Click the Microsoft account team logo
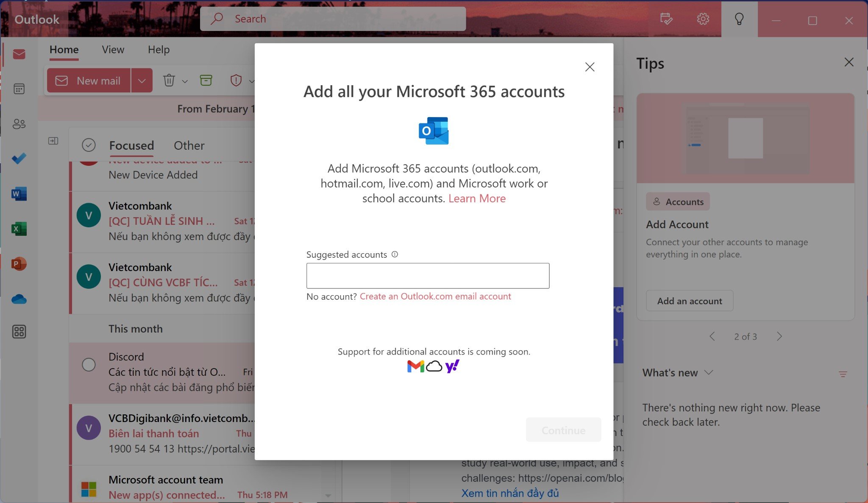Image resolution: width=868 pixels, height=503 pixels. click(x=89, y=489)
